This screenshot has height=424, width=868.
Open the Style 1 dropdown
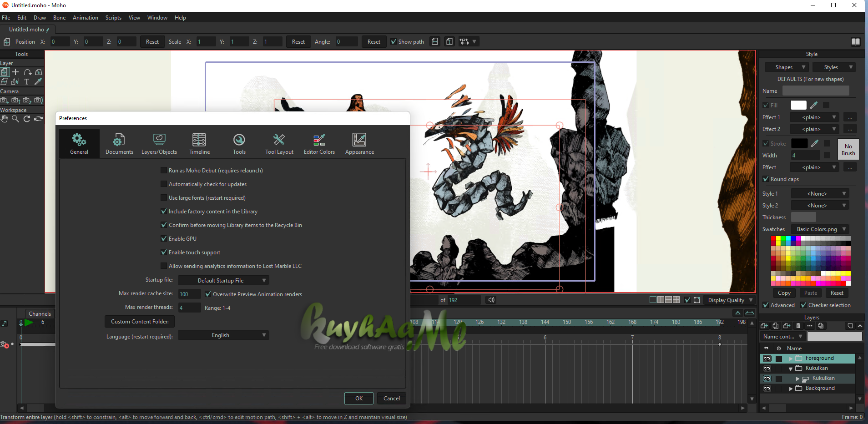coord(820,194)
